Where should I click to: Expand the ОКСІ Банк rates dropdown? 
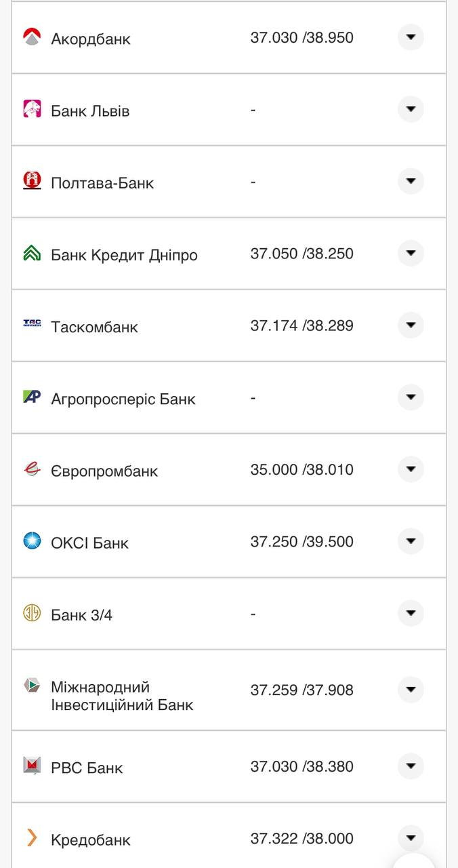click(411, 542)
